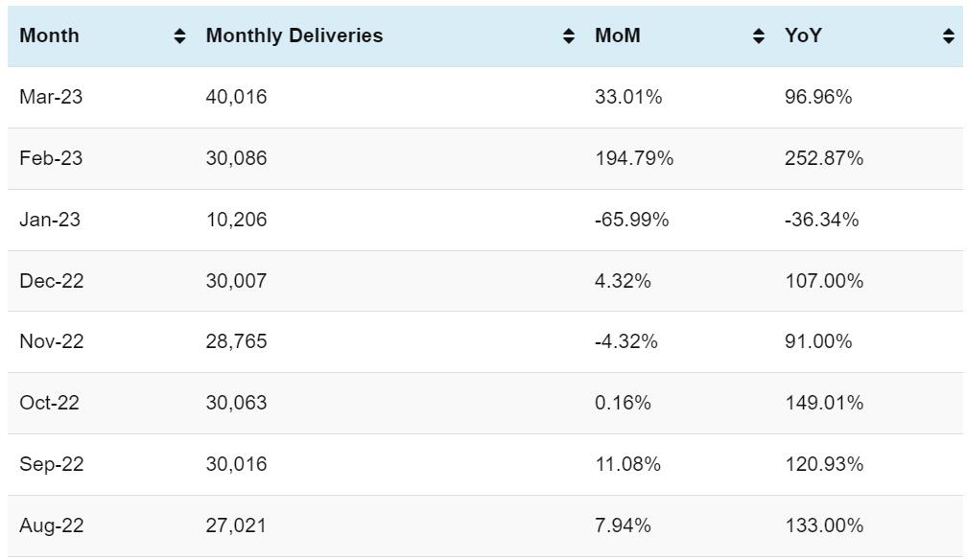
Task: Click sort arrows icon beside MoM header
Action: tap(759, 36)
